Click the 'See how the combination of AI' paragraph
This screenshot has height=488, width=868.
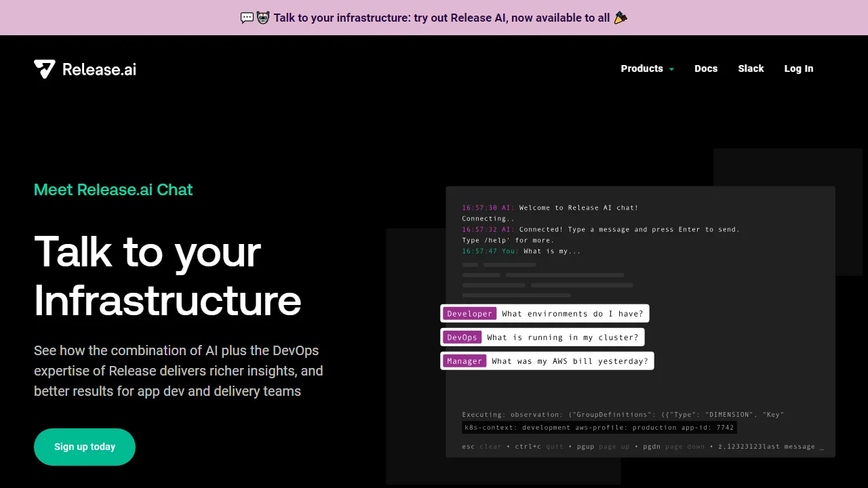pyautogui.click(x=178, y=371)
